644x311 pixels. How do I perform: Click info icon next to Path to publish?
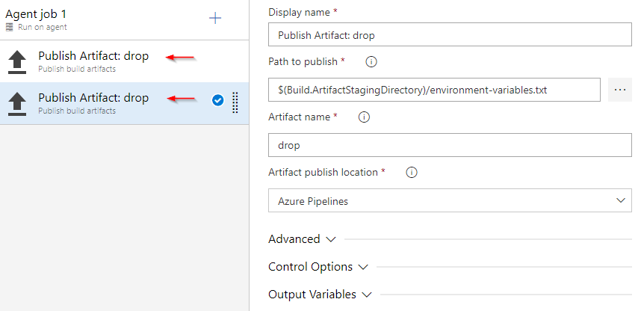[371, 61]
